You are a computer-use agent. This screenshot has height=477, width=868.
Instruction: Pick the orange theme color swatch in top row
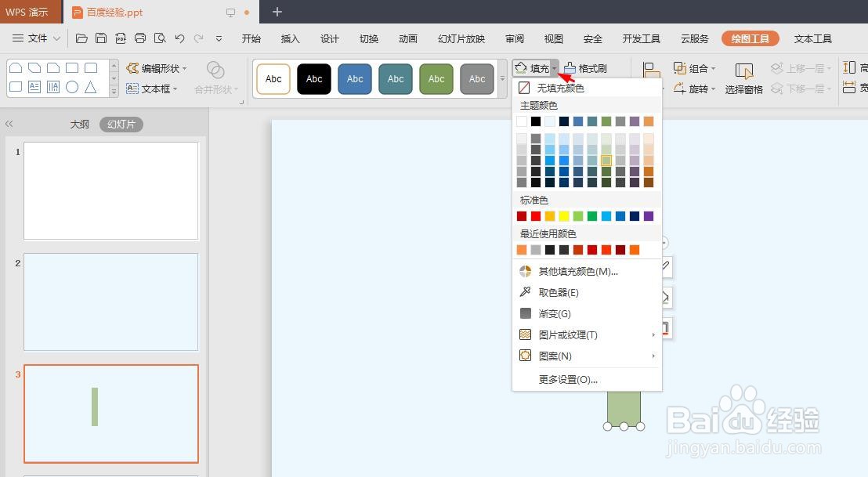[x=648, y=121]
